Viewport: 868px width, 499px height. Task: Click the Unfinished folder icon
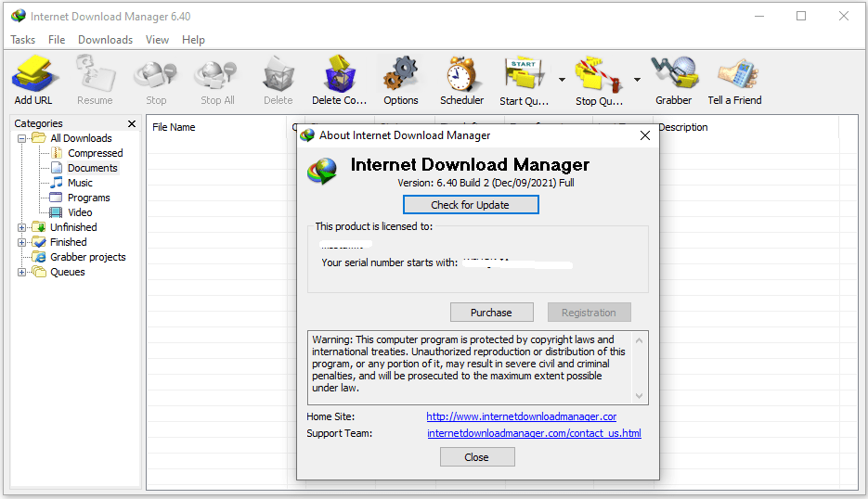tap(39, 227)
